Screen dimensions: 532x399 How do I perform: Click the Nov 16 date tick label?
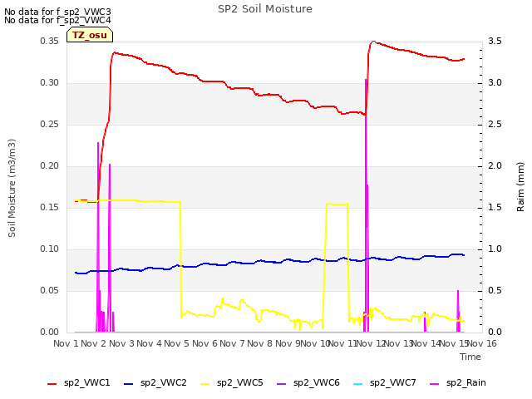click(482, 343)
